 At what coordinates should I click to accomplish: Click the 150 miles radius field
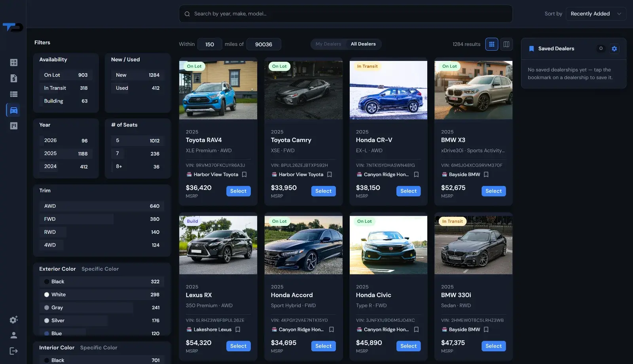coord(210,44)
